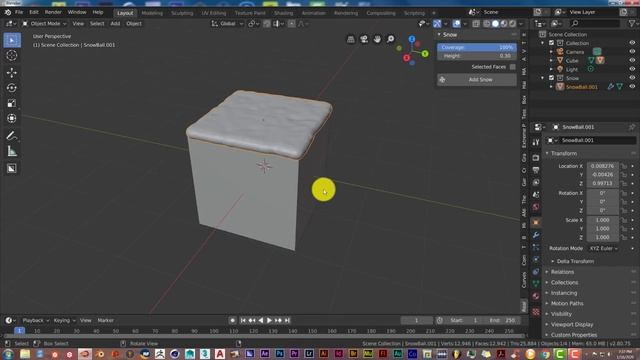Select the Annotate tool
Image resolution: width=640 pixels, height=360 pixels.
[x=12, y=136]
